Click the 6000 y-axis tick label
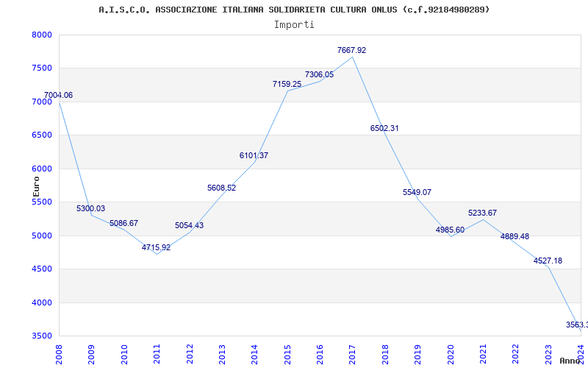The width and height of the screenshot is (588, 368). point(42,169)
